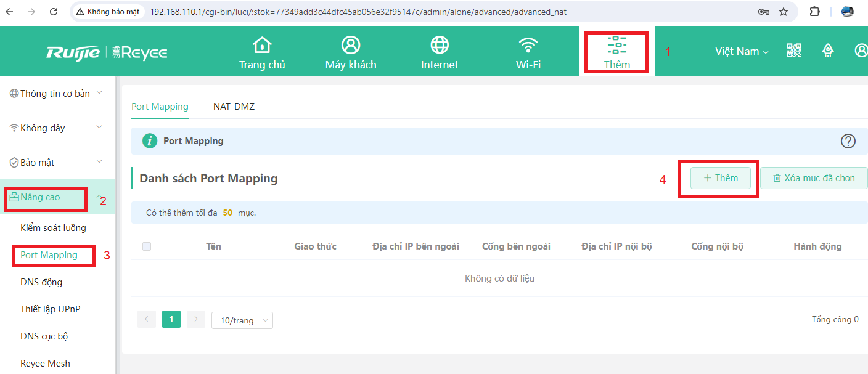
Task: Click the + Thêm add button
Action: point(721,178)
